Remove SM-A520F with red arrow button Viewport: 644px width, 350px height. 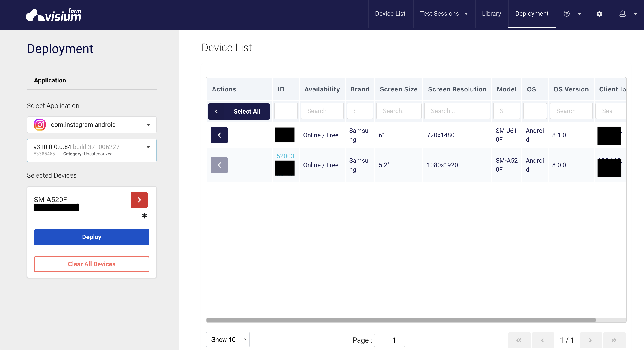click(x=139, y=200)
